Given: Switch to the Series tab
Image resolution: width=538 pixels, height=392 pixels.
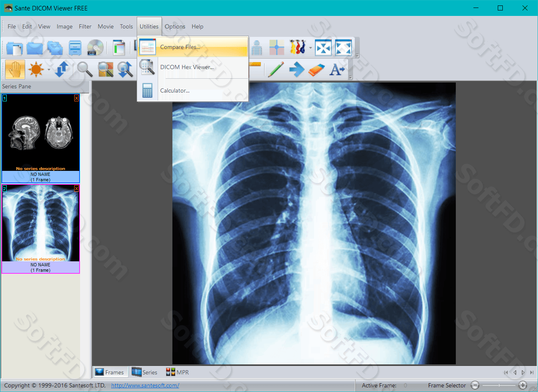Looking at the screenshot, I should click(145, 372).
